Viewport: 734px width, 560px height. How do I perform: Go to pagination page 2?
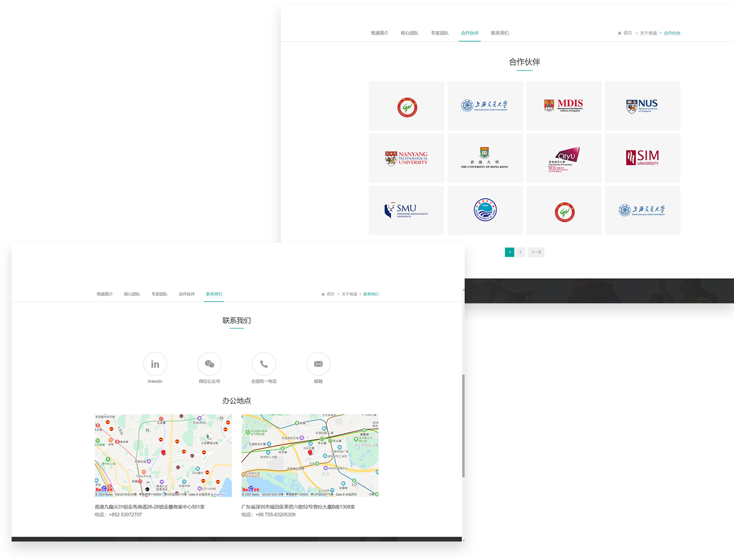520,252
